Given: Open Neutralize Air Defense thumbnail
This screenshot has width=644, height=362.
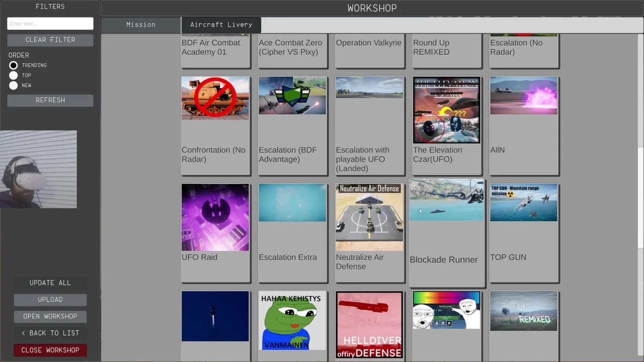Looking at the screenshot, I should (369, 217).
